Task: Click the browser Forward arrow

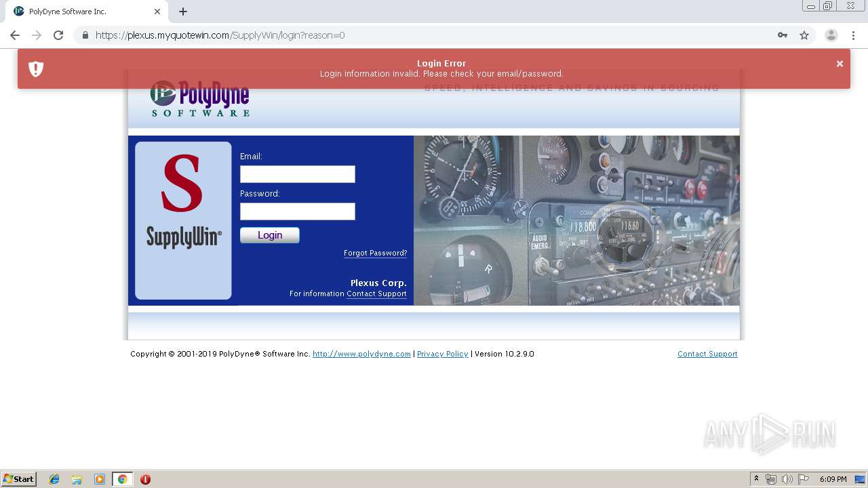Action: [x=37, y=35]
